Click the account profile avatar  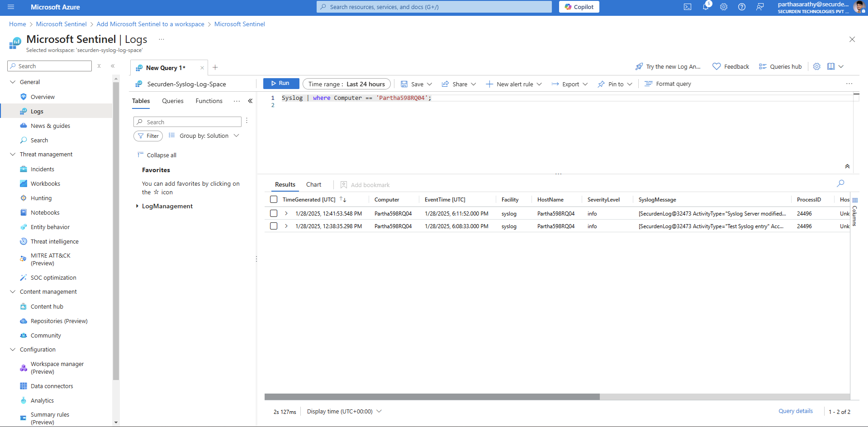859,7
